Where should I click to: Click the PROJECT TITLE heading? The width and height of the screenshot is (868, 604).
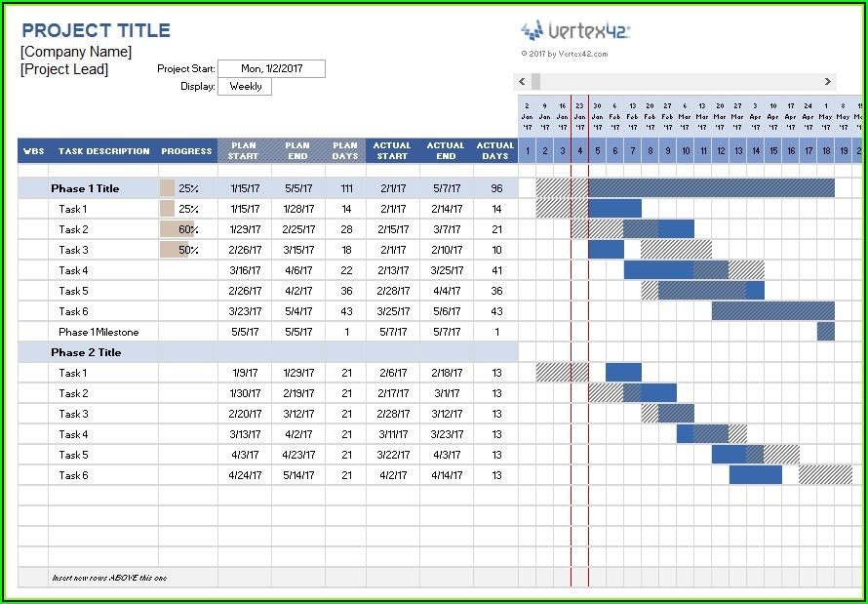coord(95,30)
